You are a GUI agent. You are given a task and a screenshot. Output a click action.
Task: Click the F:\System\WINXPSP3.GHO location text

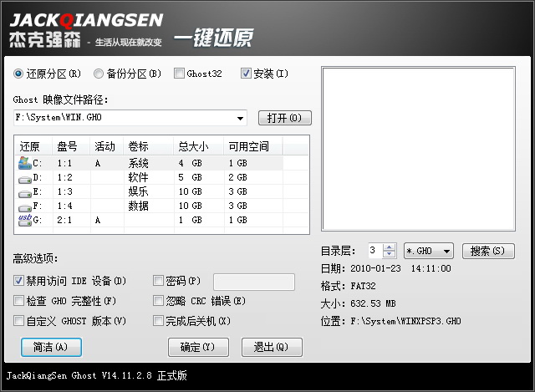(x=405, y=321)
